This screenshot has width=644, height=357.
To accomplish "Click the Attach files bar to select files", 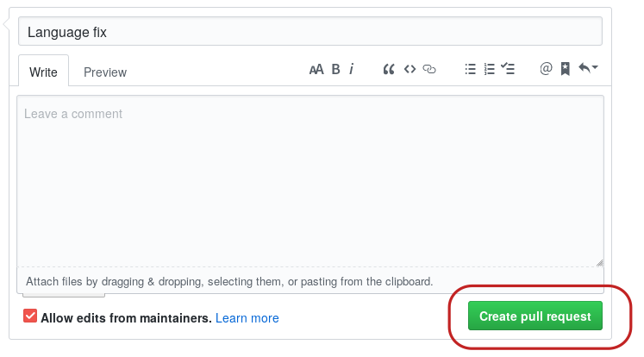I will pyautogui.click(x=229, y=282).
